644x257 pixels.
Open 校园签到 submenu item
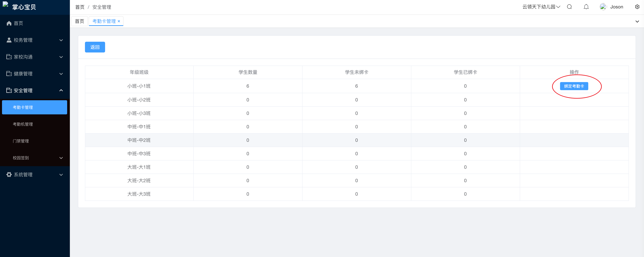pyautogui.click(x=35, y=158)
